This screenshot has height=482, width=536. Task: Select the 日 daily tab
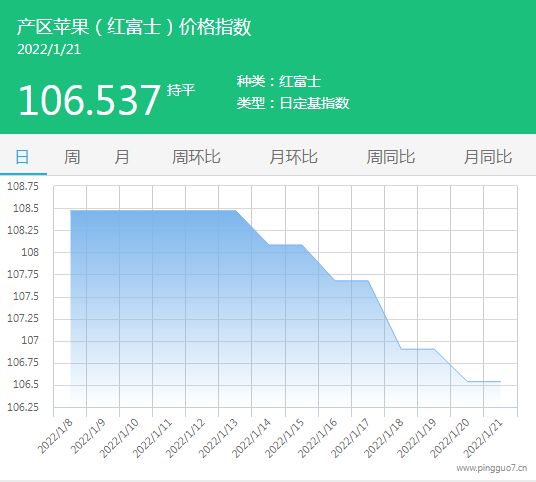[x=23, y=157]
